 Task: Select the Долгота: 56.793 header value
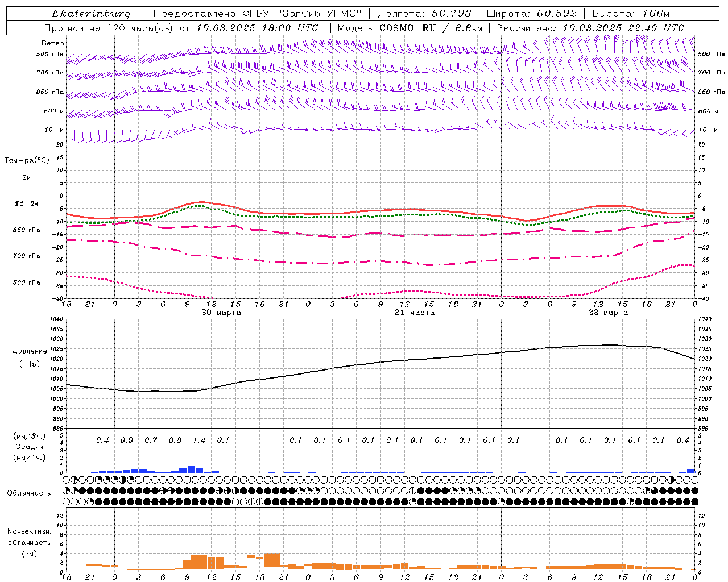pyautogui.click(x=424, y=14)
